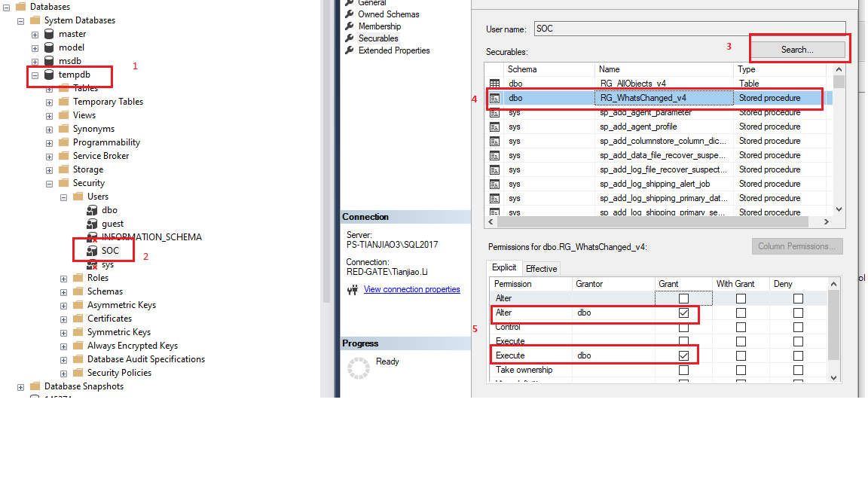Viewport: 868px width, 488px height.
Task: Click the Programmability folder icon
Action: click(63, 142)
